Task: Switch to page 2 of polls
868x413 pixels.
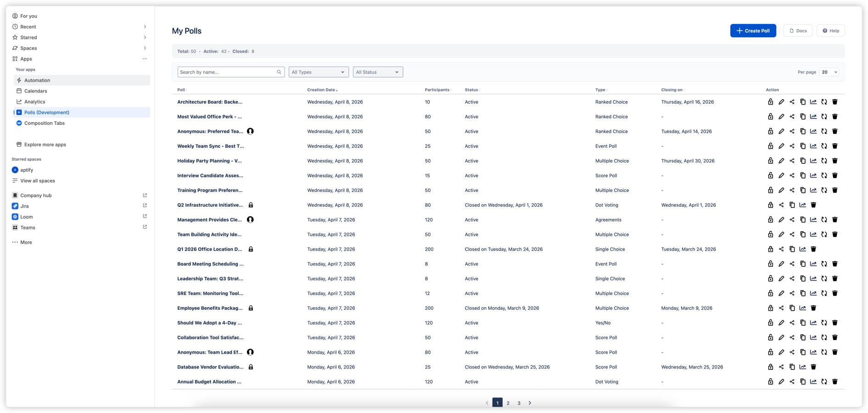Action: pos(508,402)
